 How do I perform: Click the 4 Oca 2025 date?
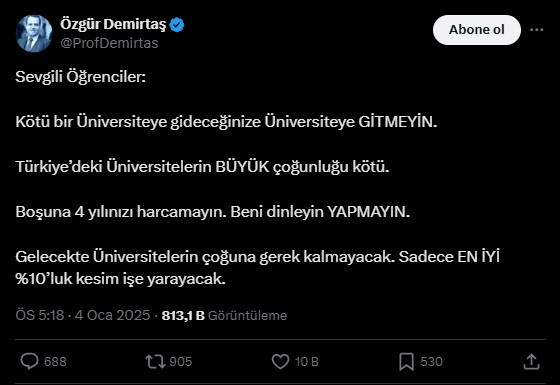point(112,315)
